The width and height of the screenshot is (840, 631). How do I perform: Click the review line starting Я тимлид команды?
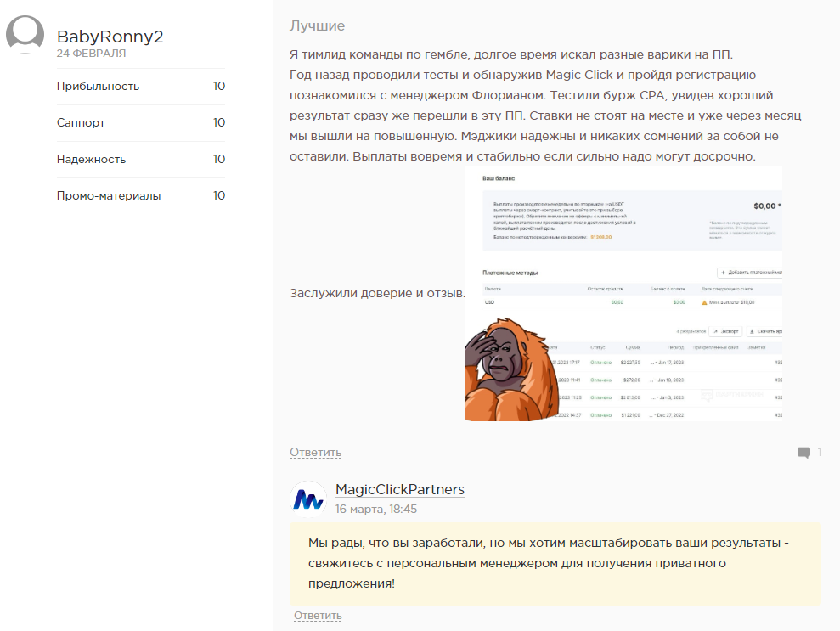tap(511, 54)
